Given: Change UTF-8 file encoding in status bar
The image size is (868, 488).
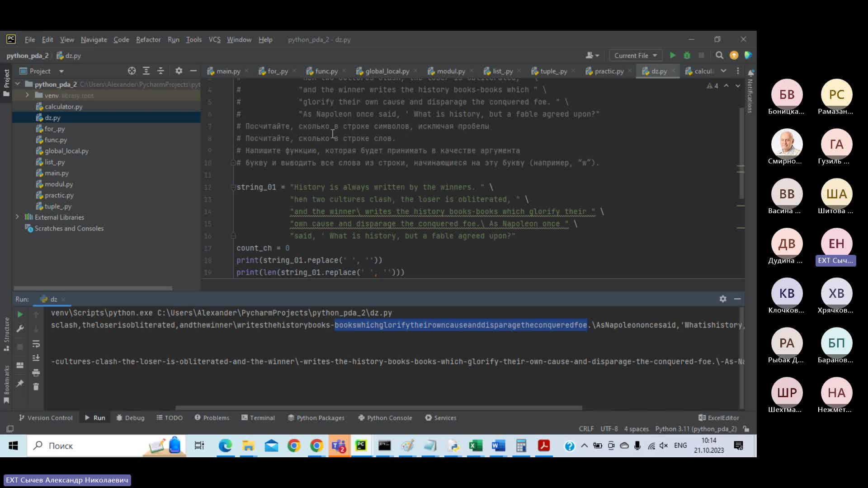Looking at the screenshot, I should (x=609, y=429).
